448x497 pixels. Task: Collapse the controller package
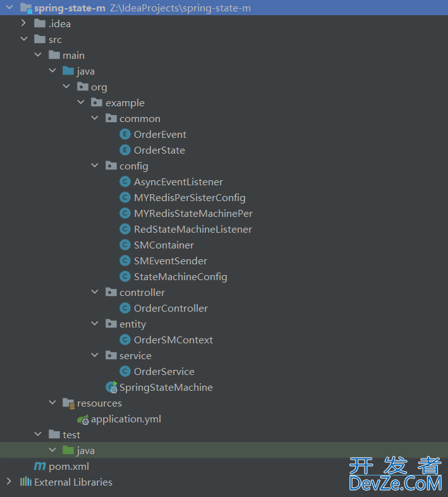tap(95, 293)
